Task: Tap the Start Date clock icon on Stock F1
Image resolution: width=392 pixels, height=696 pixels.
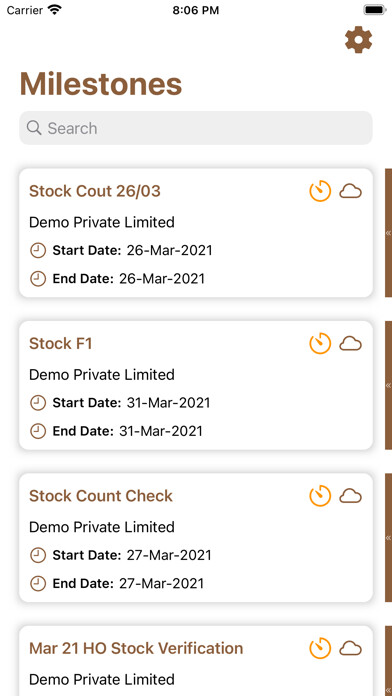Action: click(x=38, y=403)
